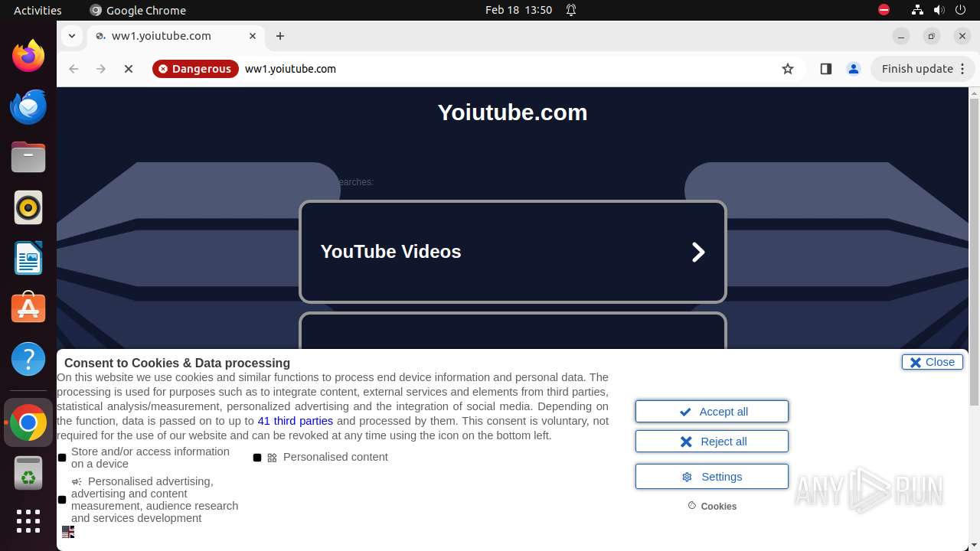Open the volume indicator in top bar
Viewport: 980px width, 551px height.
coord(939,10)
